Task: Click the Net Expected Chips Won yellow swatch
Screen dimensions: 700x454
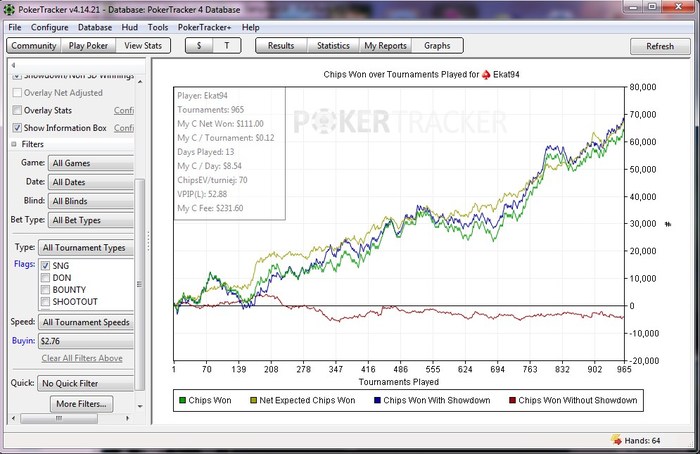Action: click(253, 400)
